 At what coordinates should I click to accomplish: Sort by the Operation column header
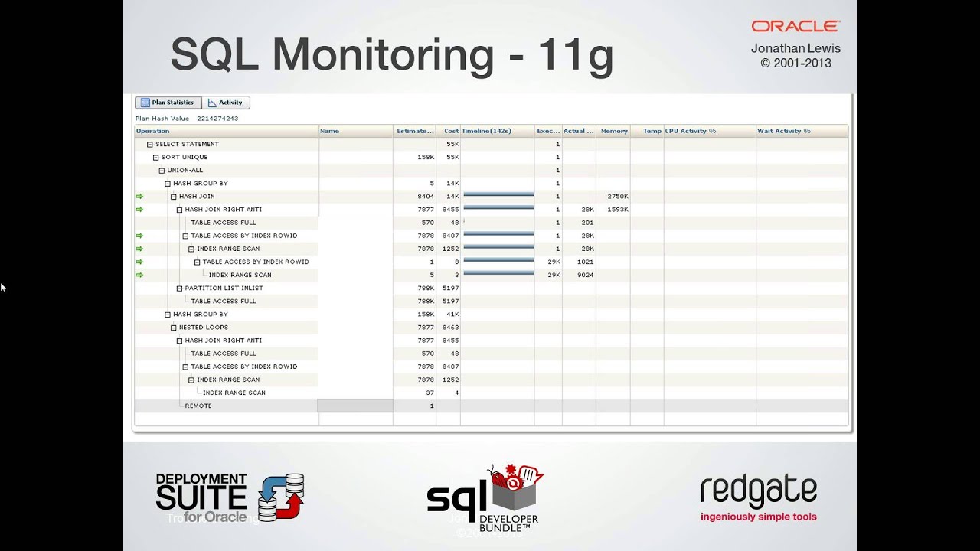227,131
